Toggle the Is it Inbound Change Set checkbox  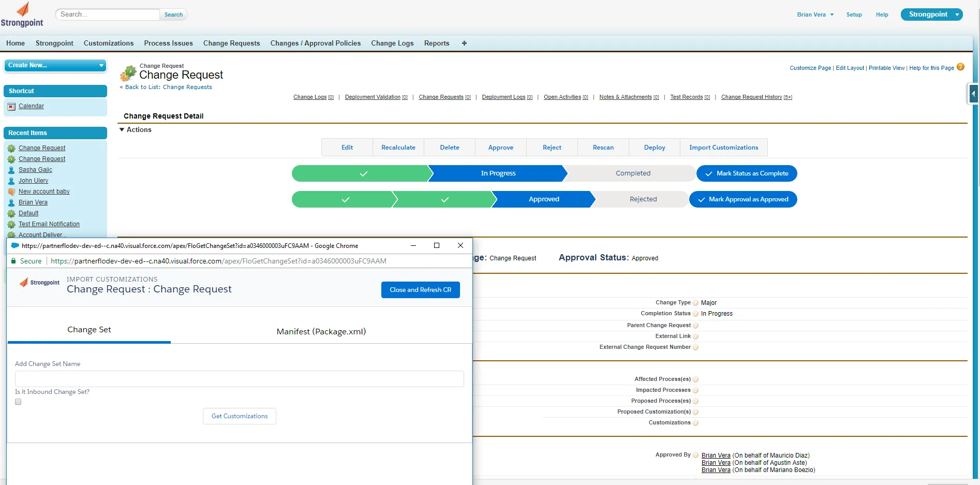coord(18,402)
